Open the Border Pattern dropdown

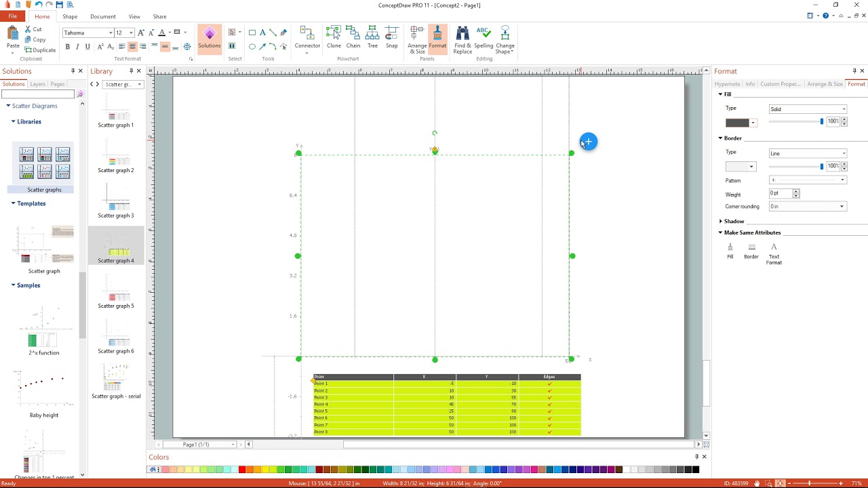click(808, 180)
